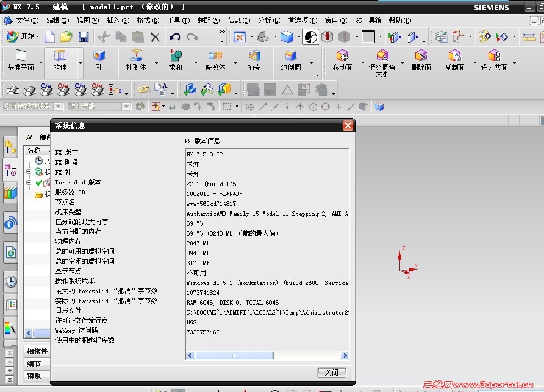The width and height of the screenshot is (544, 392).
Task: Select the 孔 hole tool
Action: tap(99, 60)
